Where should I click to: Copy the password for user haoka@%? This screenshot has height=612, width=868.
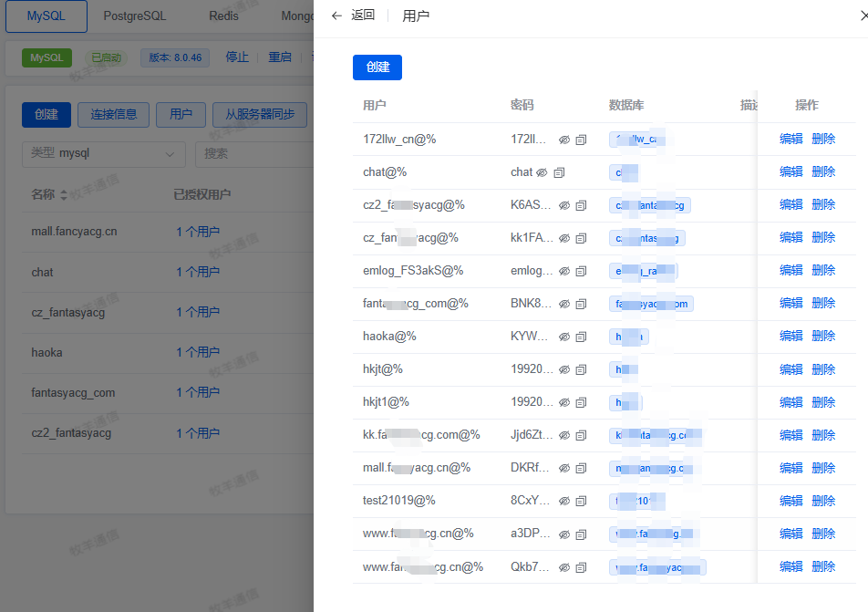click(581, 337)
